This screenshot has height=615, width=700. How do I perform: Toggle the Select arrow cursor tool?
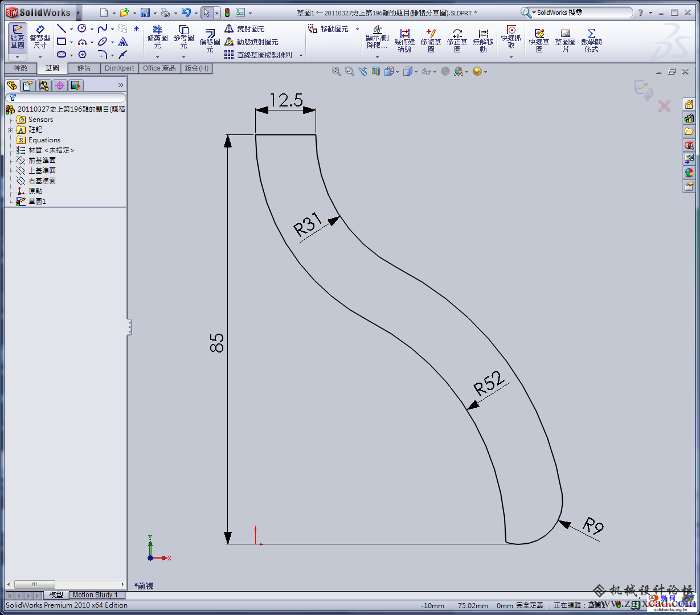click(207, 13)
